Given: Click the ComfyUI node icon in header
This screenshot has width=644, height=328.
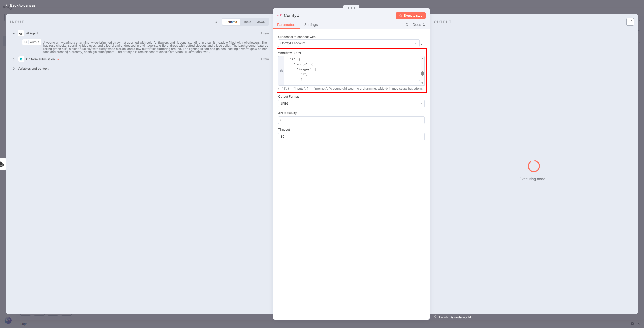Looking at the screenshot, I should click(x=279, y=15).
